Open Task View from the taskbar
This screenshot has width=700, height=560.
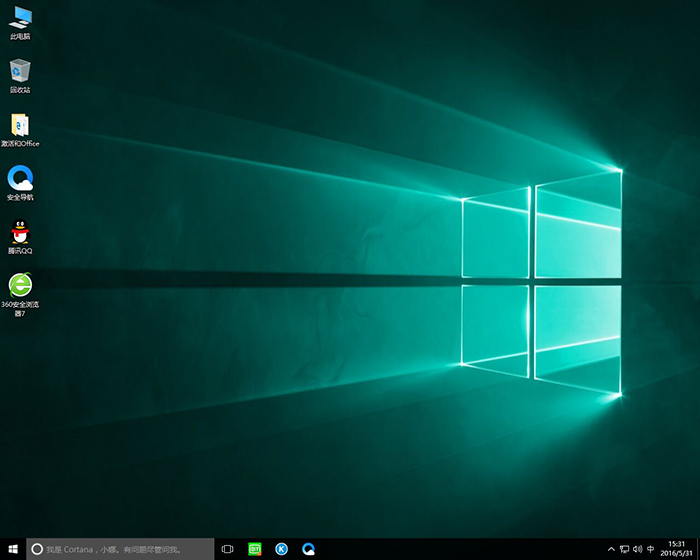(228, 549)
